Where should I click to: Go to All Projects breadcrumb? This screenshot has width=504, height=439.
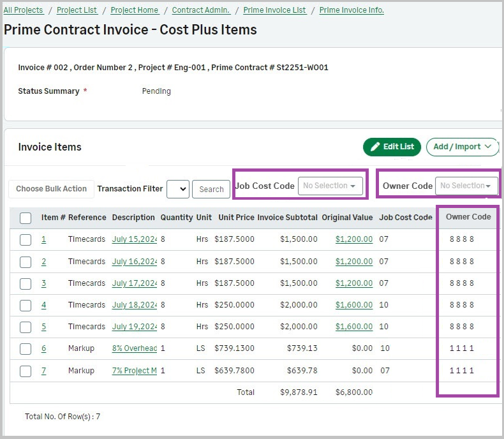tap(24, 10)
